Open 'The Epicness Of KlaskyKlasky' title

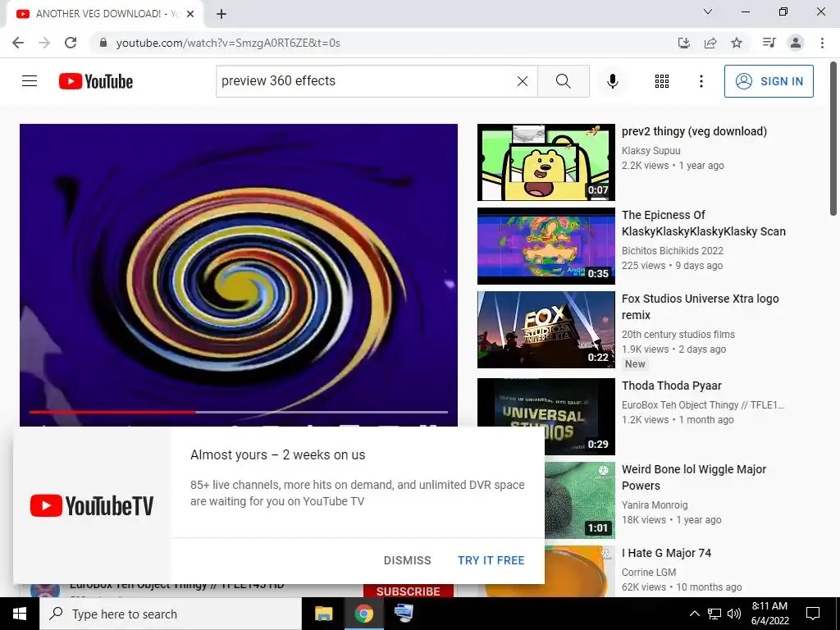click(703, 223)
